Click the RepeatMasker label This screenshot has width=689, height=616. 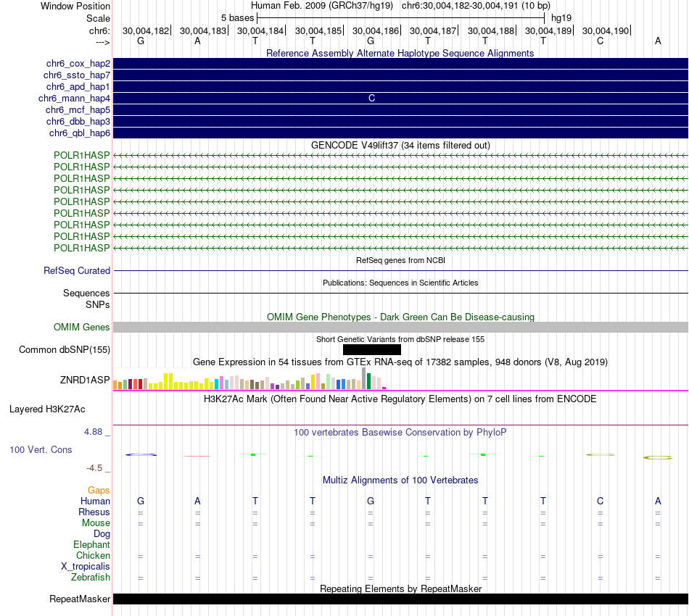click(x=80, y=599)
